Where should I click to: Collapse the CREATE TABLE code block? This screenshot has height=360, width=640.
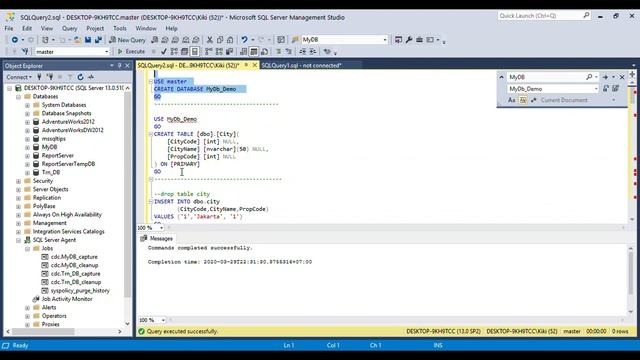pyautogui.click(x=151, y=134)
